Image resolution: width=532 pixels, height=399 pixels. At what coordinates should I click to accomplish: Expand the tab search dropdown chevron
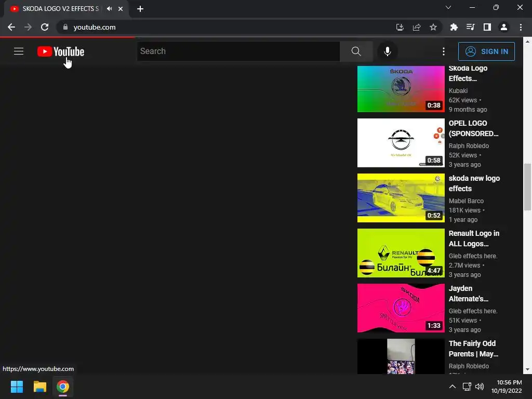(x=448, y=7)
